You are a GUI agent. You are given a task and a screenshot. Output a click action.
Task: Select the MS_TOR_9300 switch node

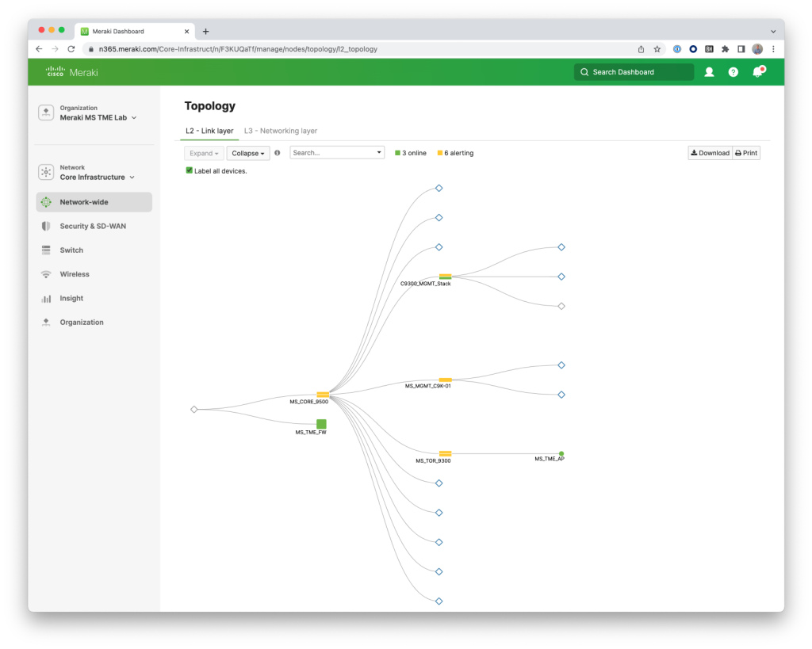[x=445, y=453]
